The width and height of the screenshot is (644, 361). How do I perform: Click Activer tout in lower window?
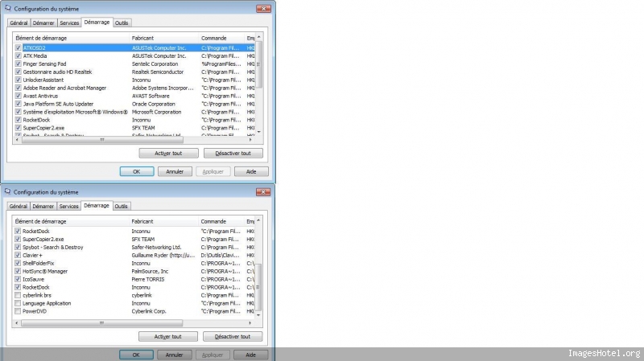tap(168, 336)
